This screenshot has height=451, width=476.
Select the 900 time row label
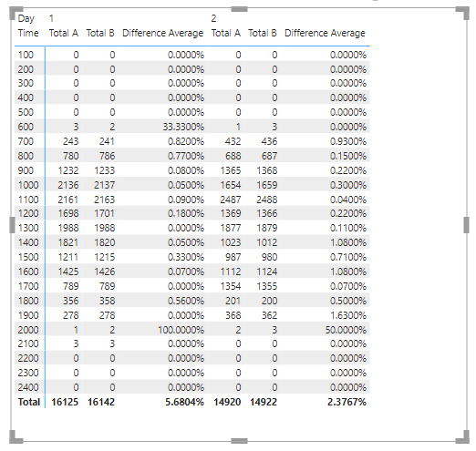click(26, 170)
